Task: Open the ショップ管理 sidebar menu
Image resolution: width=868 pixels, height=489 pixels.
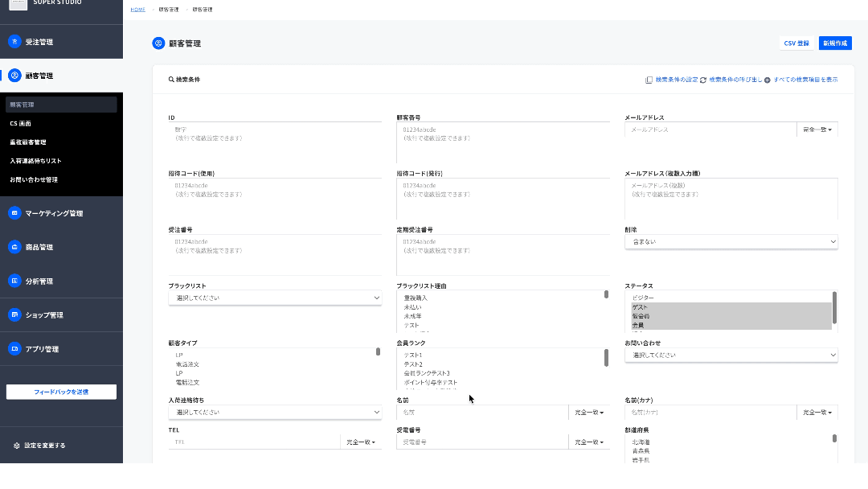Action: click(61, 314)
